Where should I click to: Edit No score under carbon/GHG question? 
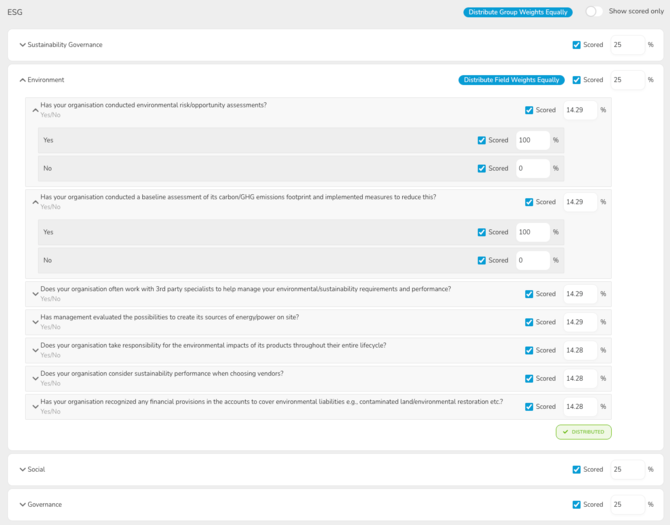(532, 260)
